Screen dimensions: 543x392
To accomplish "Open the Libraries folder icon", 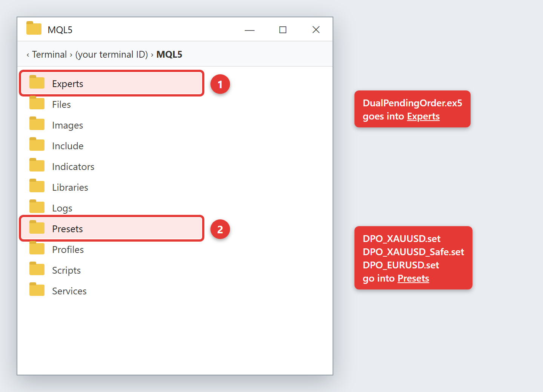I will pos(37,186).
